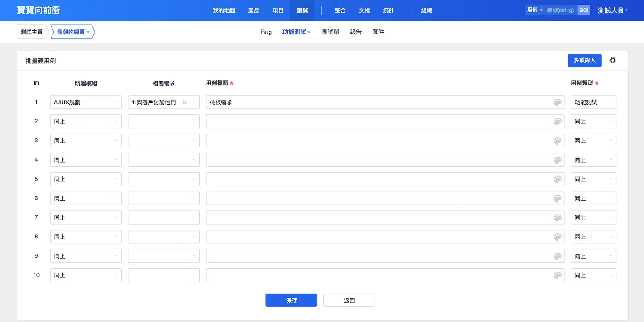644x322 pixels.
Task: Pick title color on row 9
Action: click(x=558, y=256)
